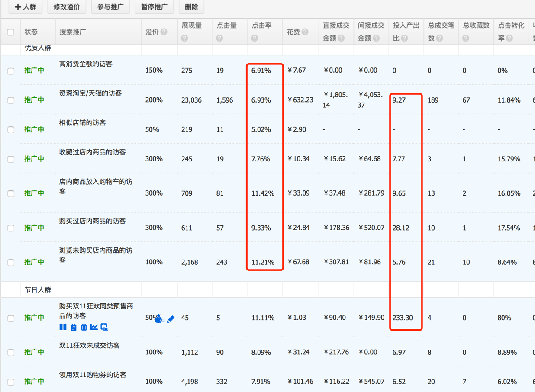The width and height of the screenshot is (535, 392).
Task: Select the checkbox for 资深淘宝/天猫的访客
Action: [x=11, y=100]
